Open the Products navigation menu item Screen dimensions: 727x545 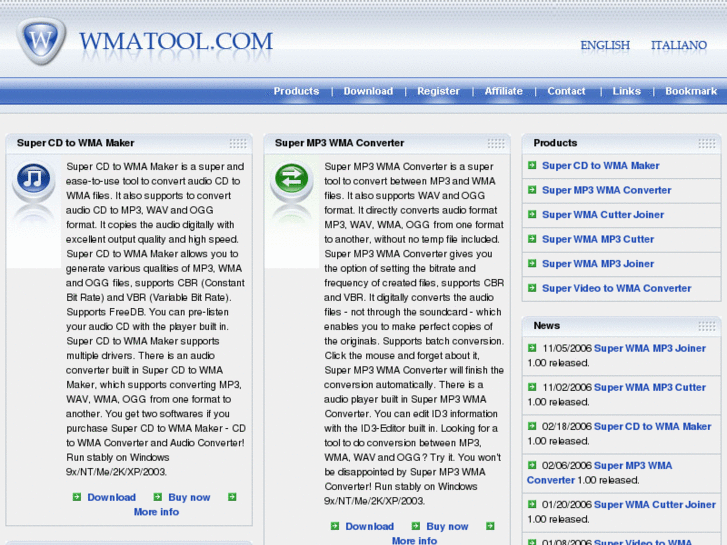coord(296,91)
